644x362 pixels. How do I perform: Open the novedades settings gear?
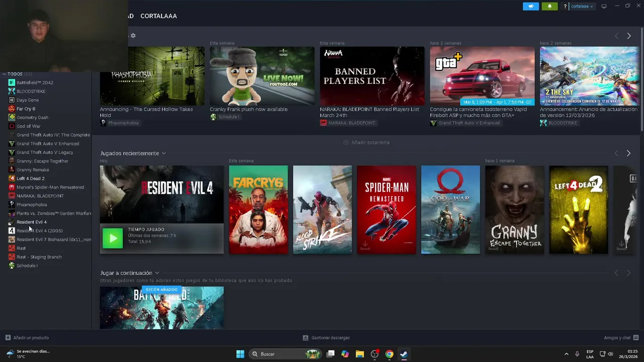point(133,36)
